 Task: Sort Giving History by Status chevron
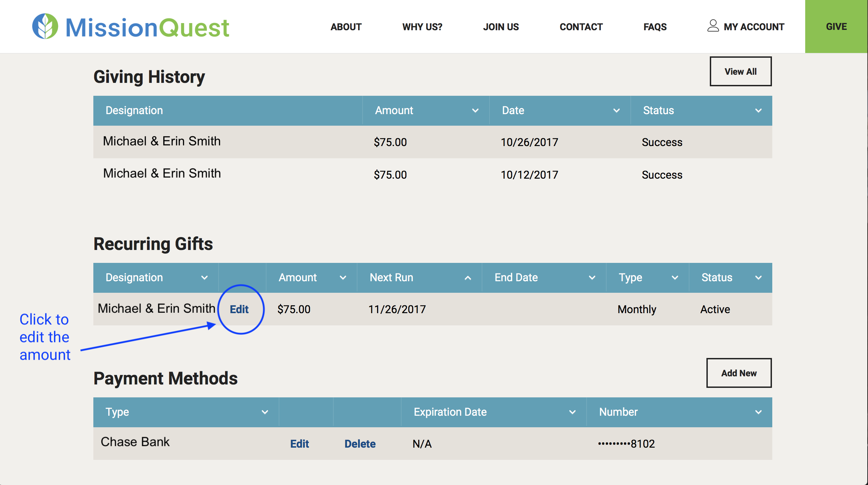pos(758,111)
